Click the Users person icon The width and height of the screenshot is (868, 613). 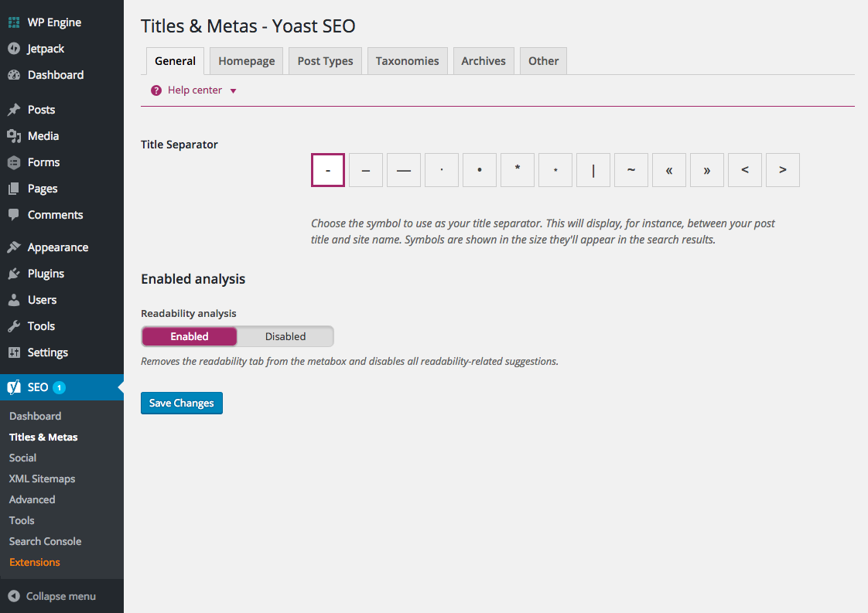coord(14,300)
